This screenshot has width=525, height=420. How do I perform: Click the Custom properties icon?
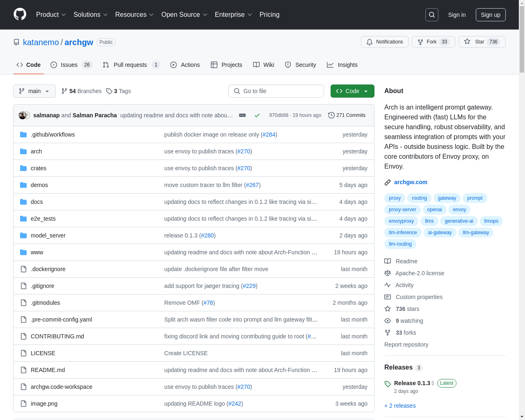[388, 297]
